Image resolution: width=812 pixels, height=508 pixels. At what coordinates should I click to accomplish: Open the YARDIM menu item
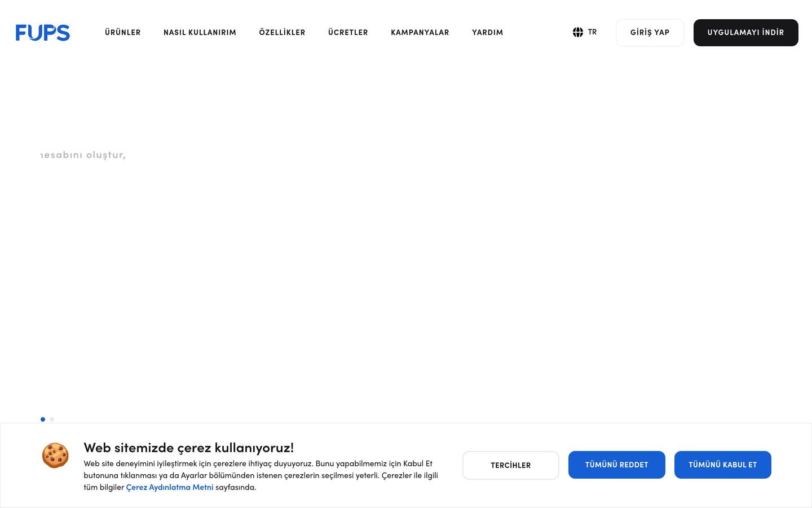click(x=488, y=32)
